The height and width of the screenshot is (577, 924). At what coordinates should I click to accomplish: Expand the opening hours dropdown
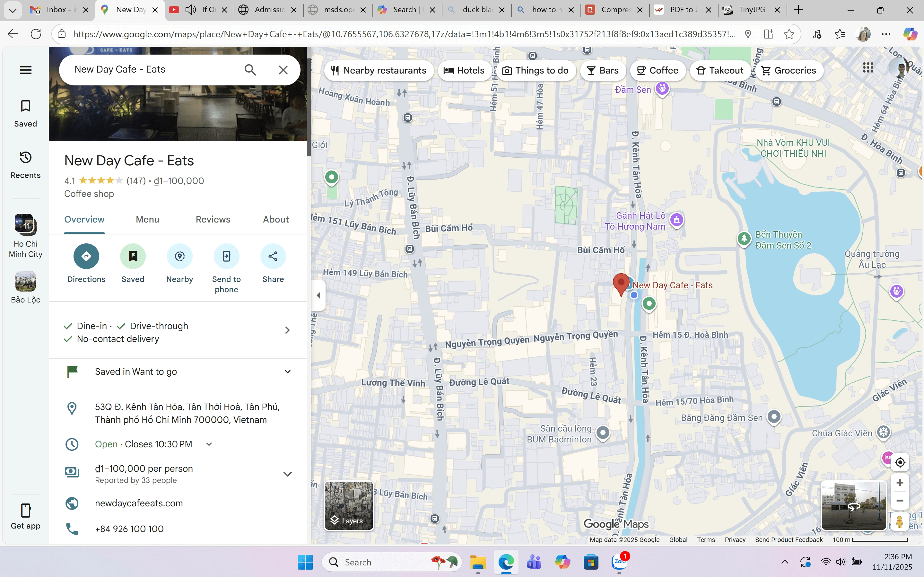point(209,444)
